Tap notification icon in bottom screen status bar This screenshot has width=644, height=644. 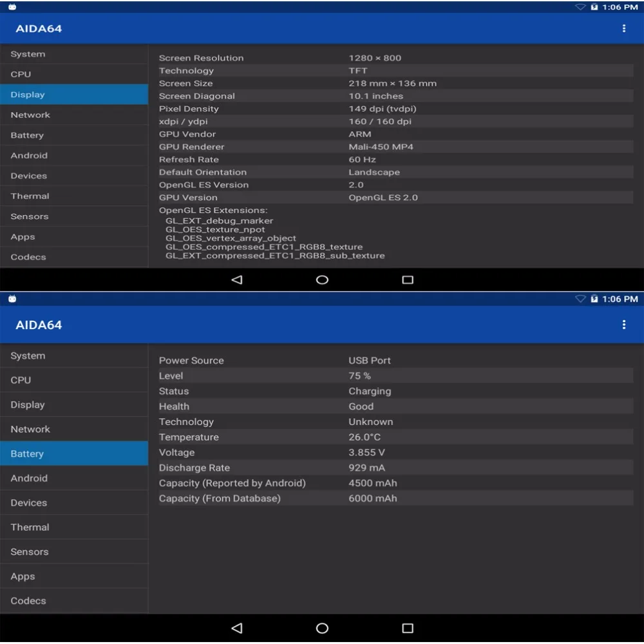12,299
